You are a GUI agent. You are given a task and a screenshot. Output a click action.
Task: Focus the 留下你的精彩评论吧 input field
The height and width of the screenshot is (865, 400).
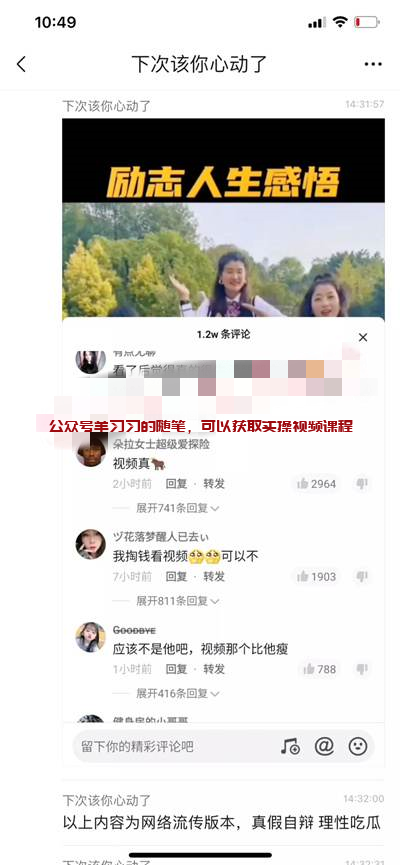(x=175, y=747)
